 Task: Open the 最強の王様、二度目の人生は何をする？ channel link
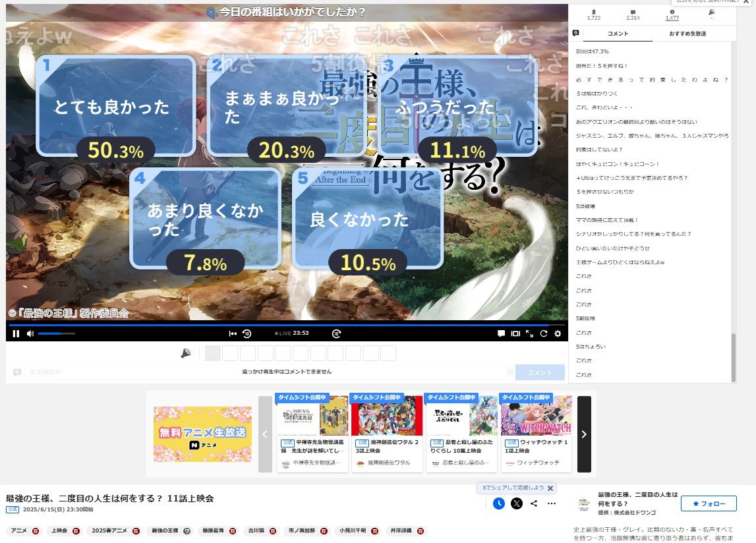(637, 499)
